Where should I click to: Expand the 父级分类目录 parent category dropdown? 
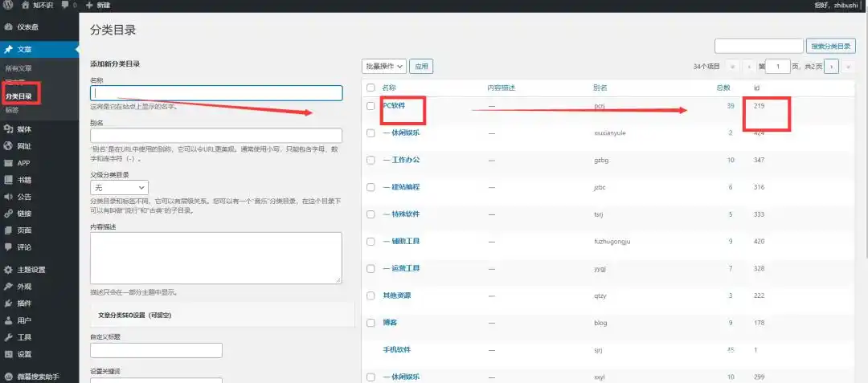(119, 187)
